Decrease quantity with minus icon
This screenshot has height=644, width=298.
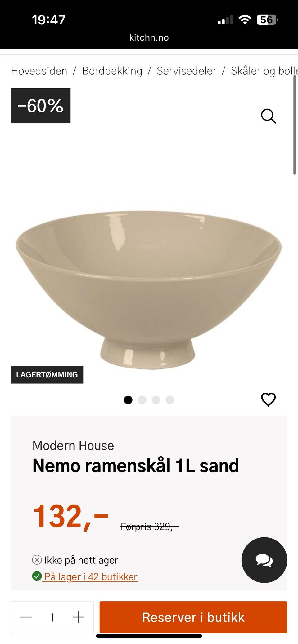[26, 617]
